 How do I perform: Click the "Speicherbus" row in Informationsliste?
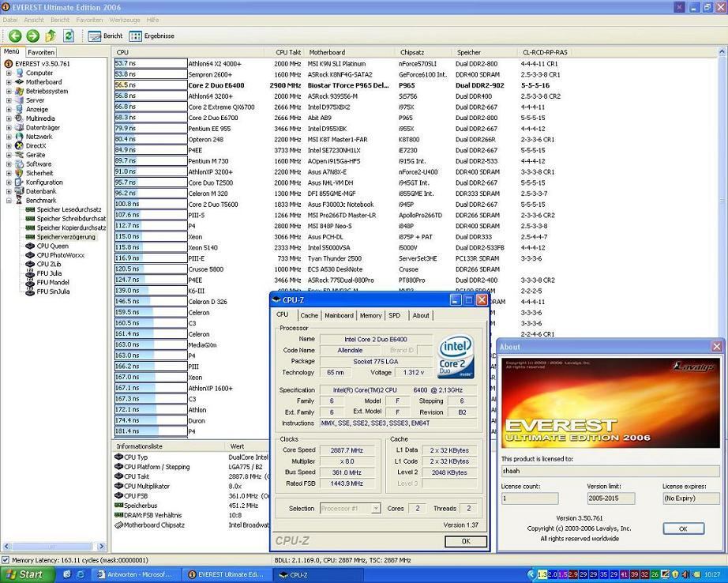point(190,506)
